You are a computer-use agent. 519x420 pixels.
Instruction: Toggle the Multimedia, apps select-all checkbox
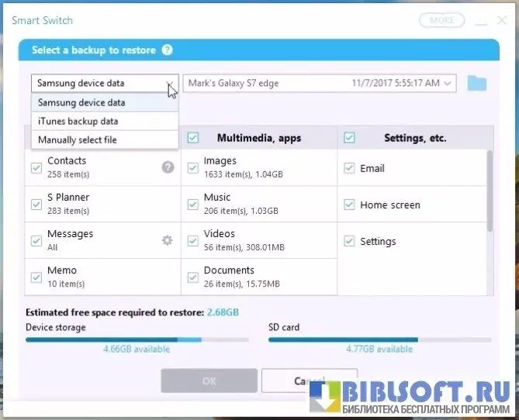193,138
